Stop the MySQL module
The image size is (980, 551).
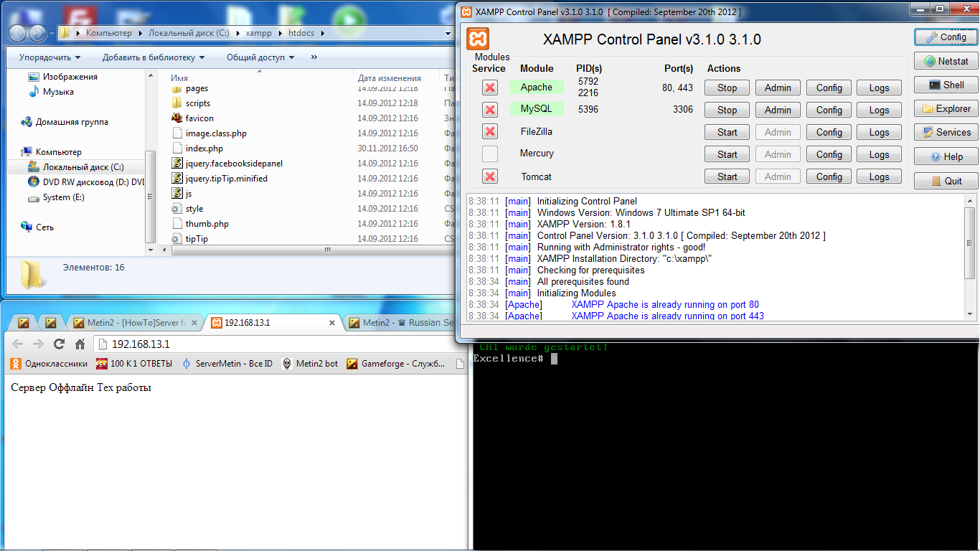[x=727, y=110]
